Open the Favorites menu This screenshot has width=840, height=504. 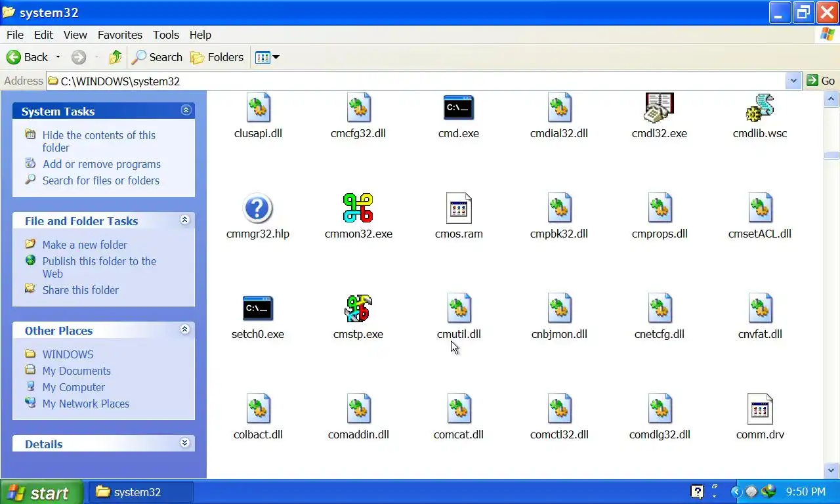pos(120,35)
